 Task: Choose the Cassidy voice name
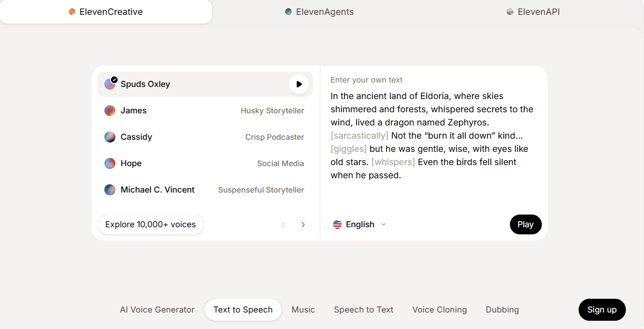point(136,137)
